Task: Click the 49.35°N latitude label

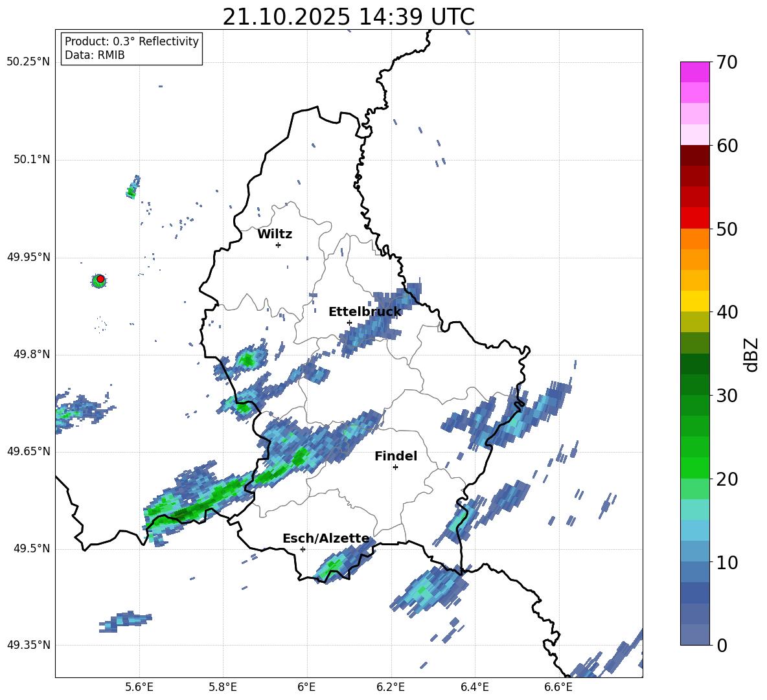Action: click(x=29, y=645)
